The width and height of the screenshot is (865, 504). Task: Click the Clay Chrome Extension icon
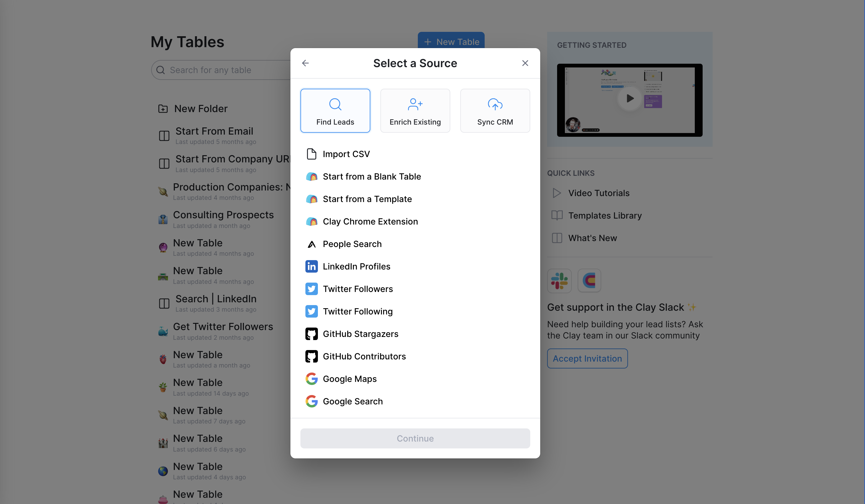pyautogui.click(x=311, y=221)
